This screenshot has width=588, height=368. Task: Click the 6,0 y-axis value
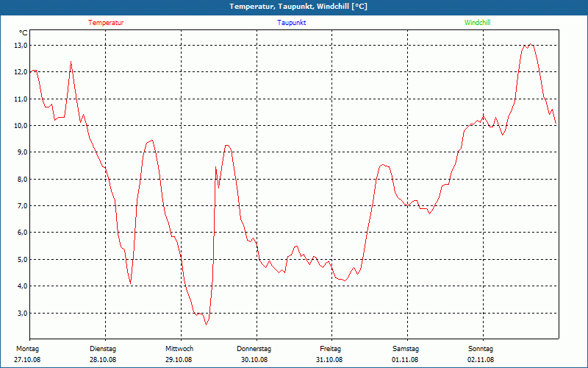pos(23,233)
